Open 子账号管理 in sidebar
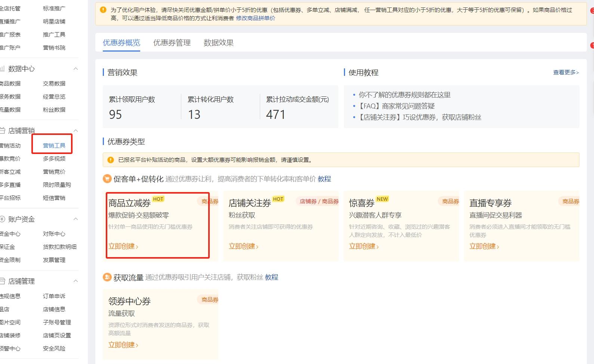This screenshot has width=594, height=364. (x=57, y=322)
